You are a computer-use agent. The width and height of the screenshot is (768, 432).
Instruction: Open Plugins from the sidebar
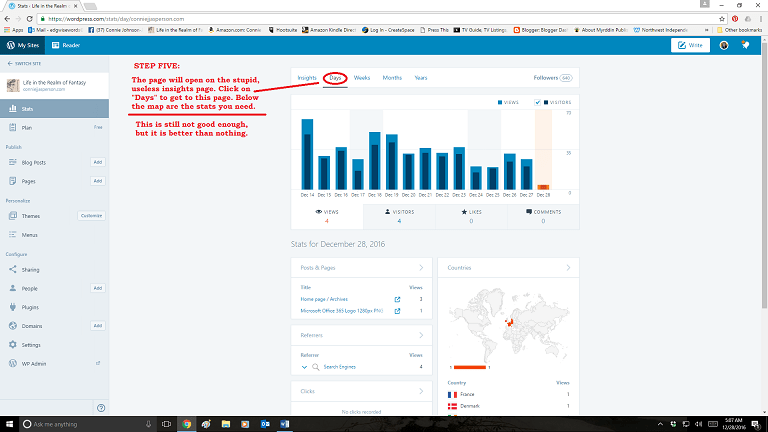coord(12,307)
